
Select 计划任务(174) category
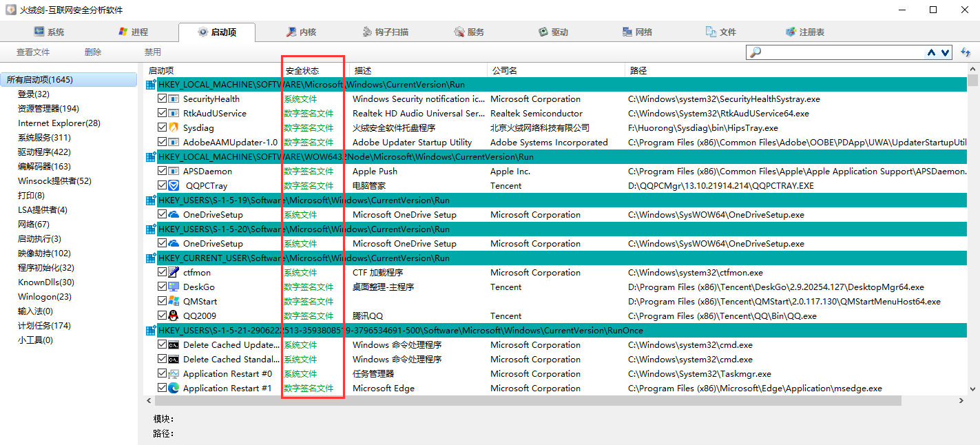(44, 326)
